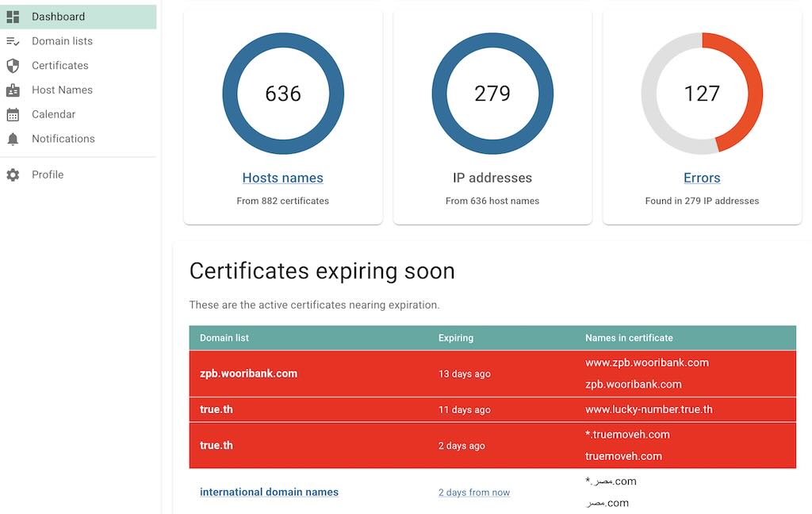Click 'Certificates expiring soon' heading
This screenshot has width=812, height=514.
coord(322,271)
